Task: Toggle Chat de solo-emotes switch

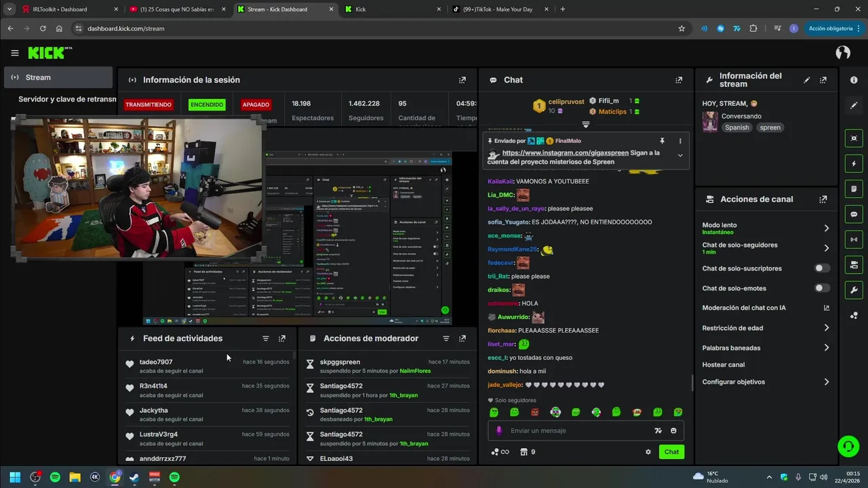Action: (822, 288)
